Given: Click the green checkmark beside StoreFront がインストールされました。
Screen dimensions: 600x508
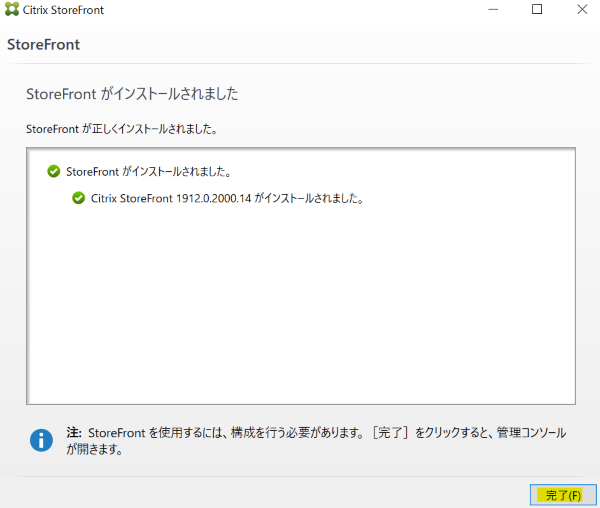Looking at the screenshot, I should coord(54,171).
